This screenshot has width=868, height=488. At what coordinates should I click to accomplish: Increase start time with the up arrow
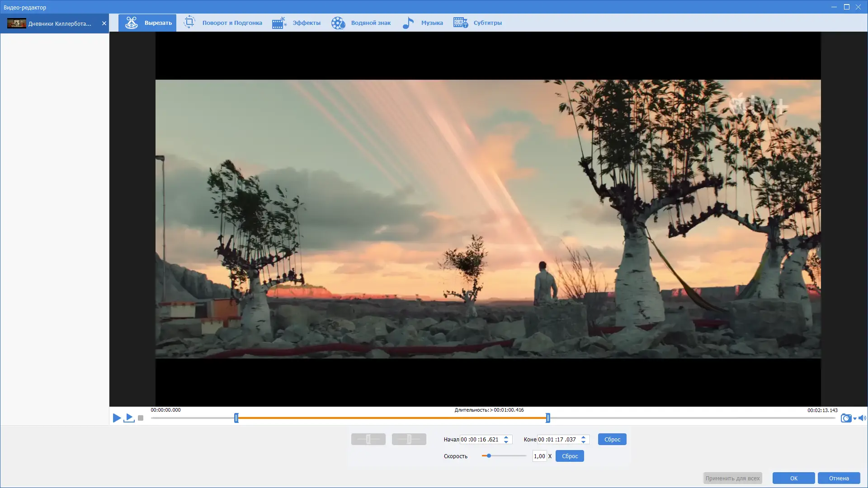(506, 437)
